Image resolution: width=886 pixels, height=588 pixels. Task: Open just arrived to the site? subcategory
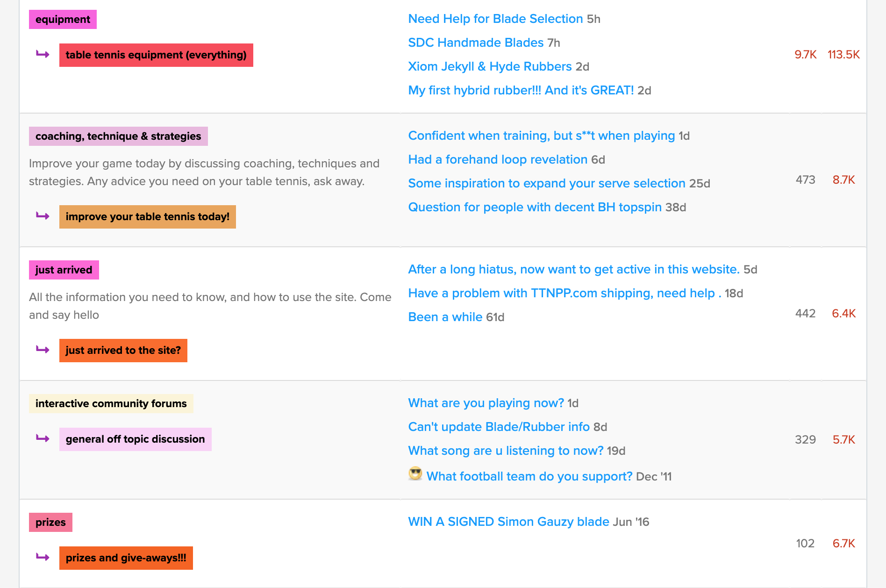pyautogui.click(x=123, y=351)
